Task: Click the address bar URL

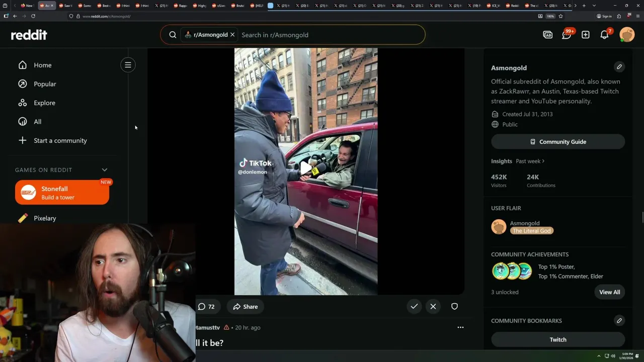Action: coord(106,16)
